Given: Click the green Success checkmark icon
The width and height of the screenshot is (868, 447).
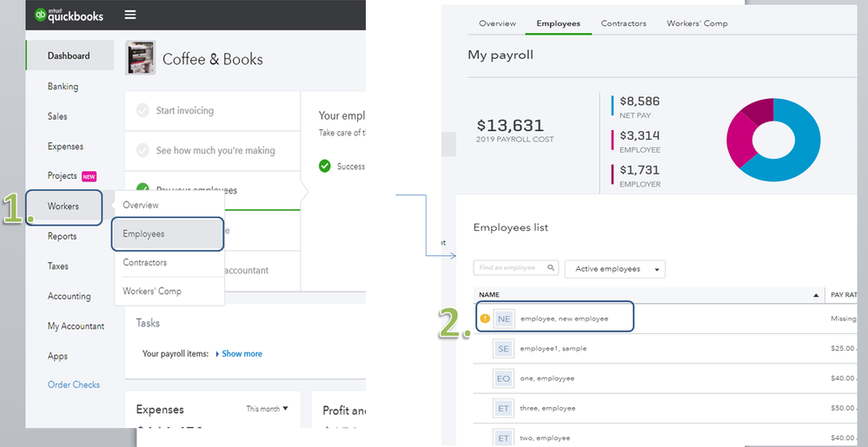Looking at the screenshot, I should pyautogui.click(x=324, y=166).
